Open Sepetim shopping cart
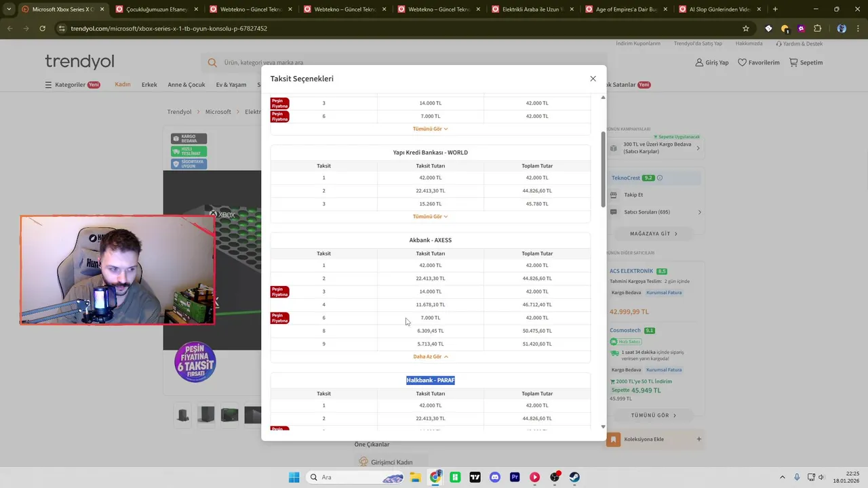Image resolution: width=868 pixels, height=488 pixels. (806, 62)
